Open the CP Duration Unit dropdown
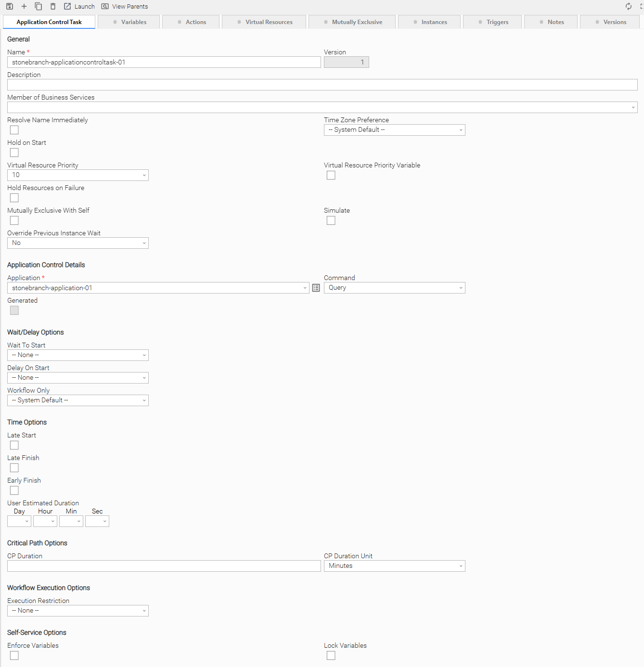Screen dimensions: 644x667 click(x=394, y=566)
